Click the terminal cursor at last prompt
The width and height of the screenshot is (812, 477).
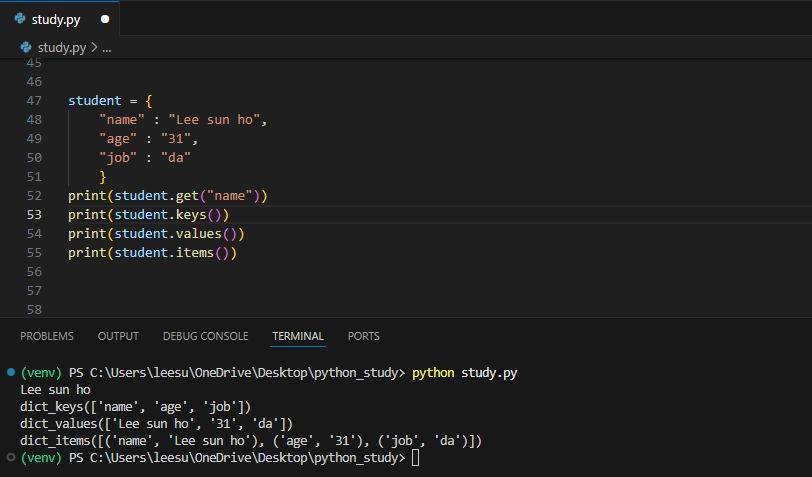coord(415,458)
